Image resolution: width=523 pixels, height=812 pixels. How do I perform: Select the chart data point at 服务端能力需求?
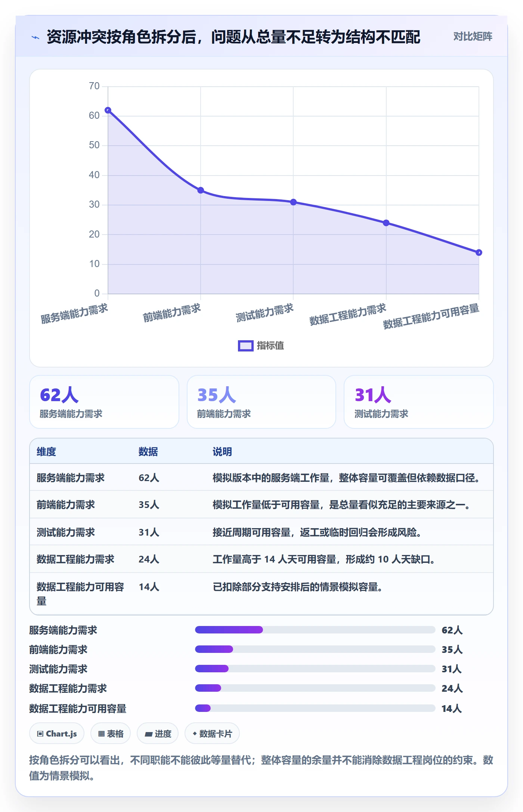(x=108, y=110)
